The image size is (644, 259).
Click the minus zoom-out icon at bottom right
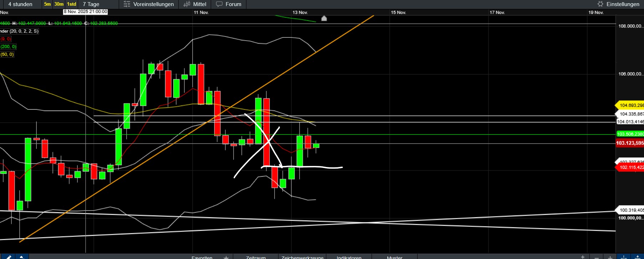tap(597, 257)
